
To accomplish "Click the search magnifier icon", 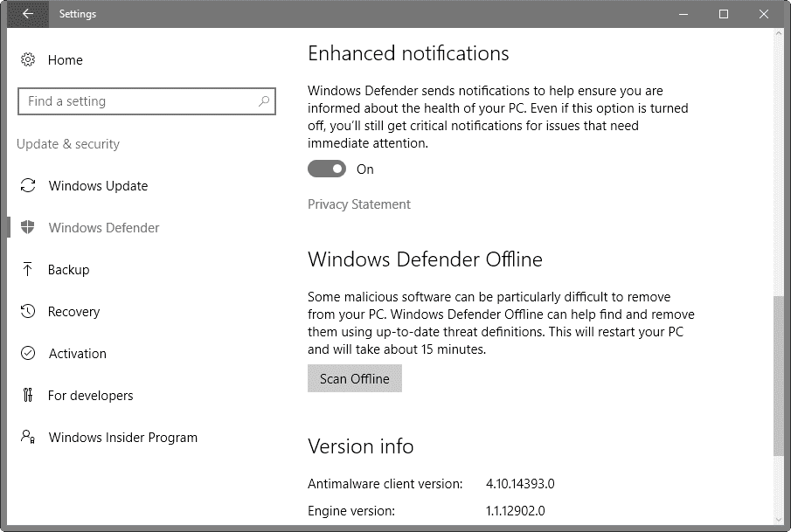I will (264, 100).
